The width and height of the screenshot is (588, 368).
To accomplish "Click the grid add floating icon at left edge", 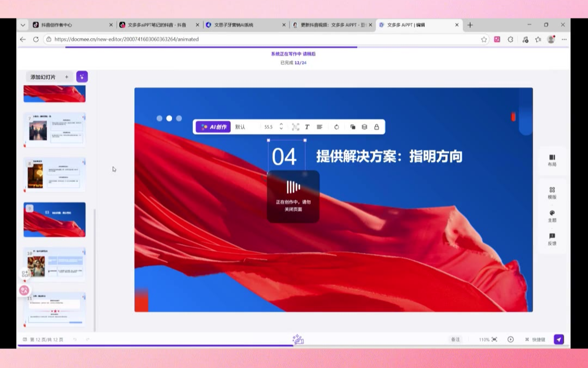I will (24, 274).
